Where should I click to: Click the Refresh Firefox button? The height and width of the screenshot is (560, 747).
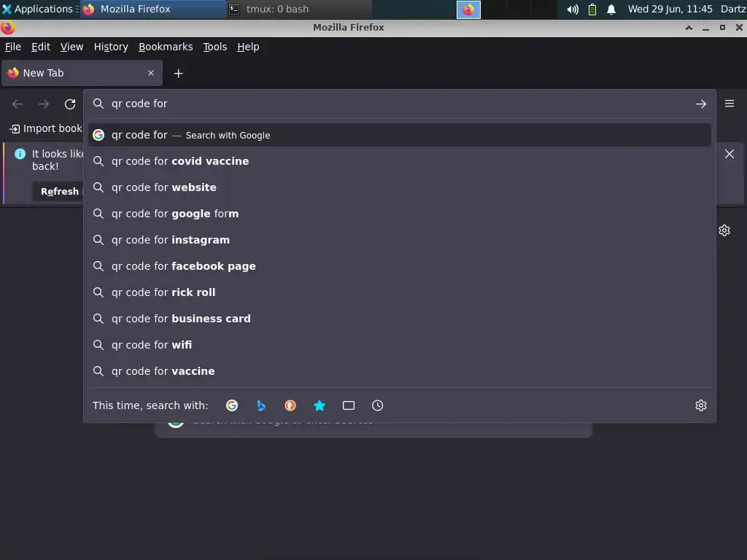point(59,192)
